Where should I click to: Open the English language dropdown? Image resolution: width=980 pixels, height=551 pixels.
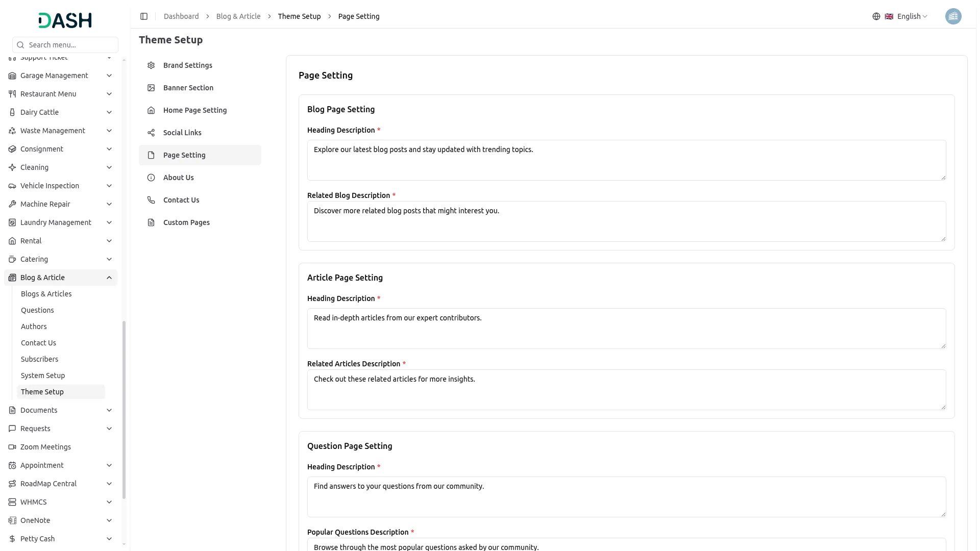tap(912, 16)
